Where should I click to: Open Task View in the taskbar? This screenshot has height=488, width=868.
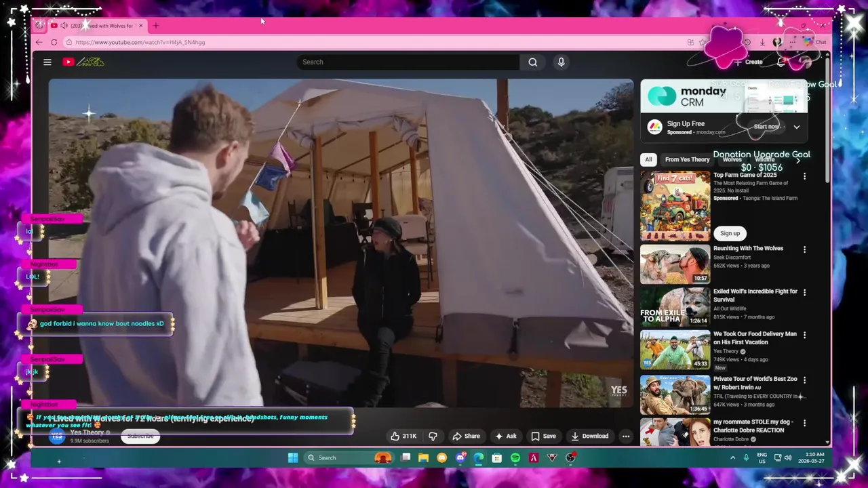(406, 457)
